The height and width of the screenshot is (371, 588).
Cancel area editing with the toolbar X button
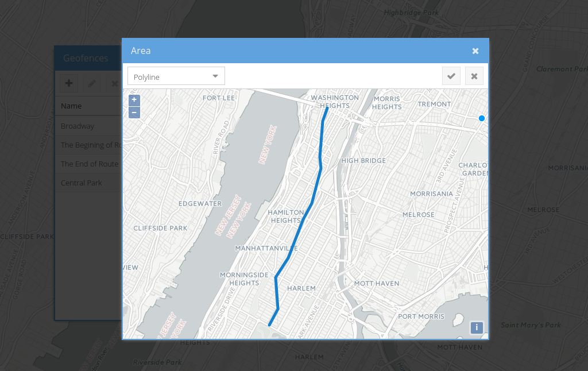[474, 76]
